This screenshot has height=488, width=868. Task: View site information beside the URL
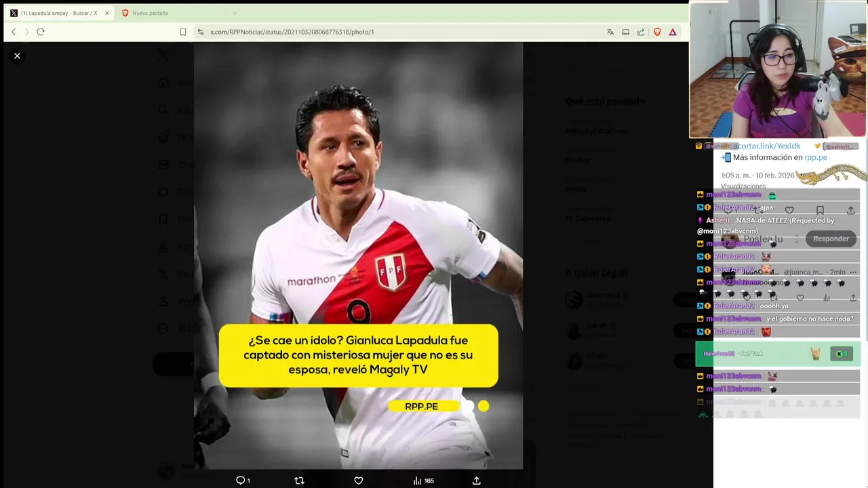(x=200, y=32)
